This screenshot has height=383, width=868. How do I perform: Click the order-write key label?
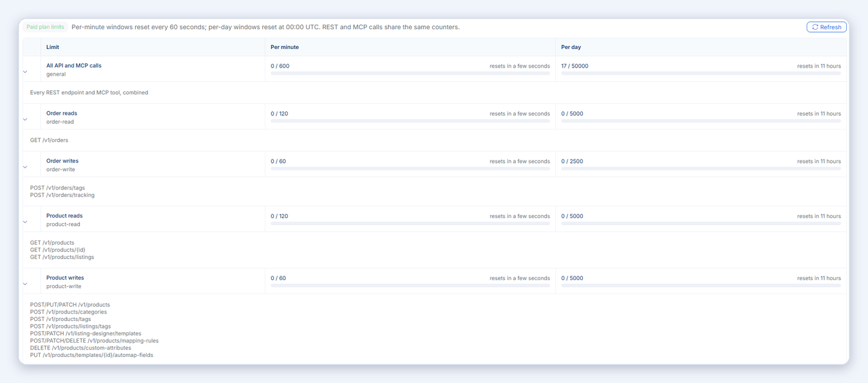61,170
